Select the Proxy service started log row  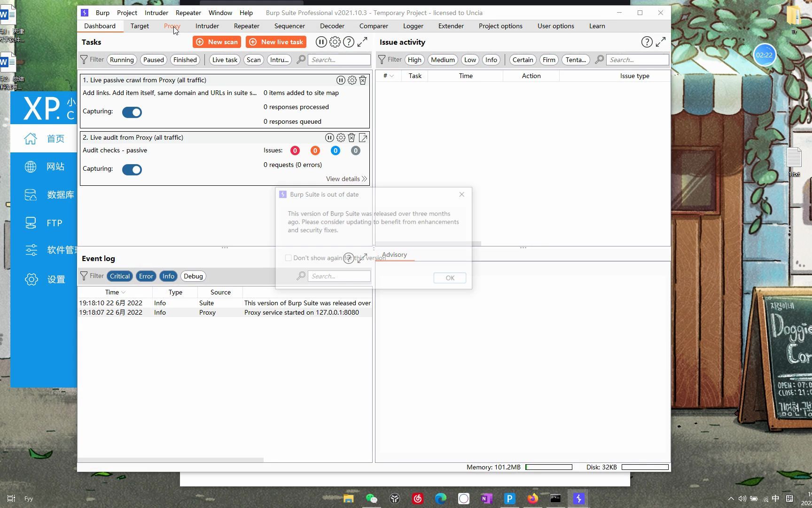225,312
